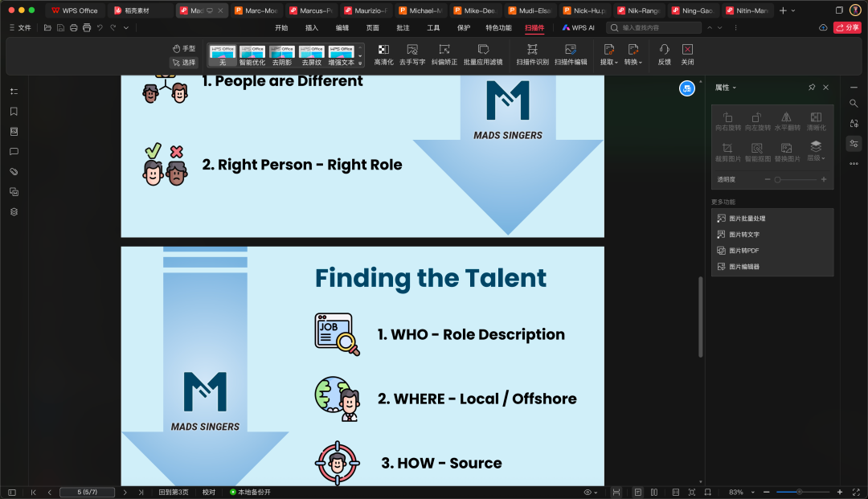Open 扫描件识别 scan recognition
This screenshot has width=868, height=499.
533,55
